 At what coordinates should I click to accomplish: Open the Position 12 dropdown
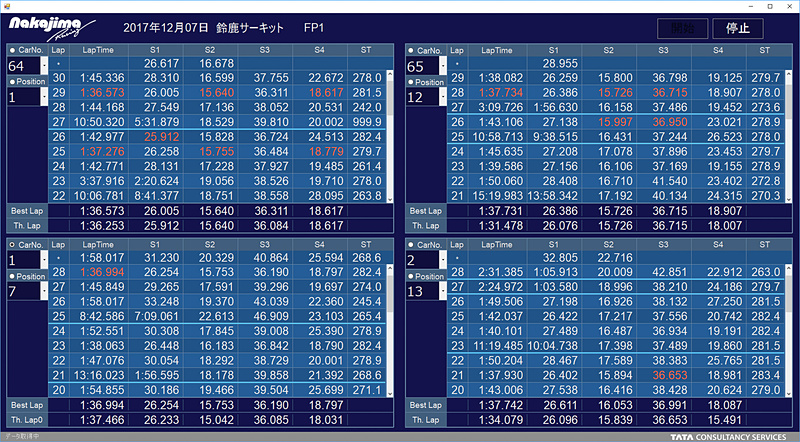[443, 96]
